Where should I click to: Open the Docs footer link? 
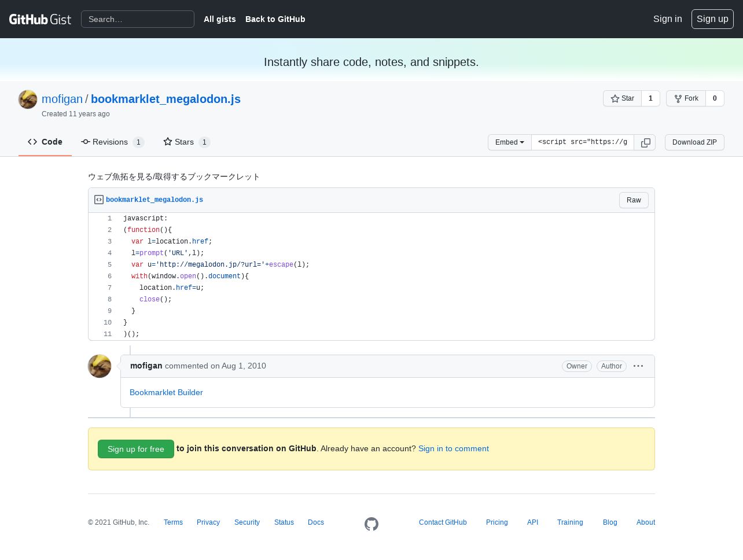(x=316, y=522)
